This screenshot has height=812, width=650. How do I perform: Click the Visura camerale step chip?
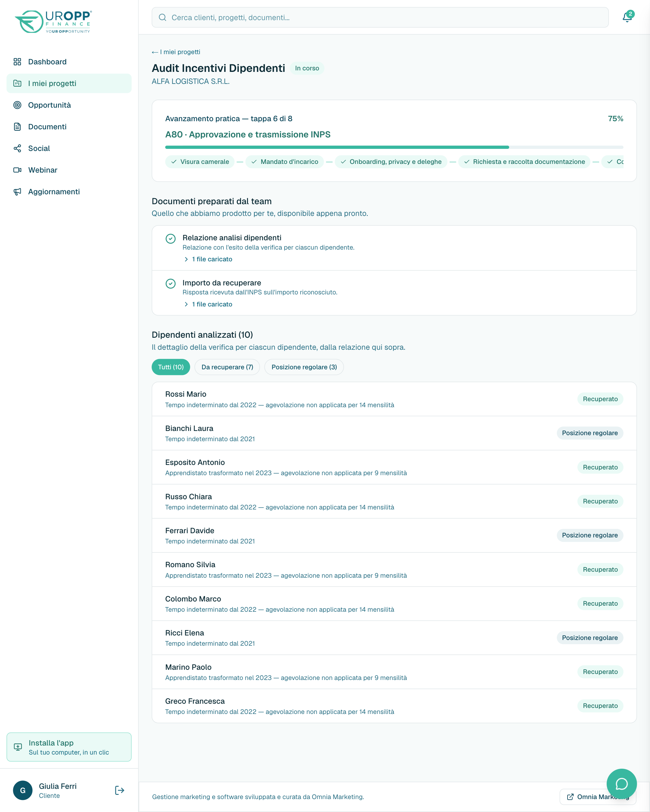coord(200,161)
